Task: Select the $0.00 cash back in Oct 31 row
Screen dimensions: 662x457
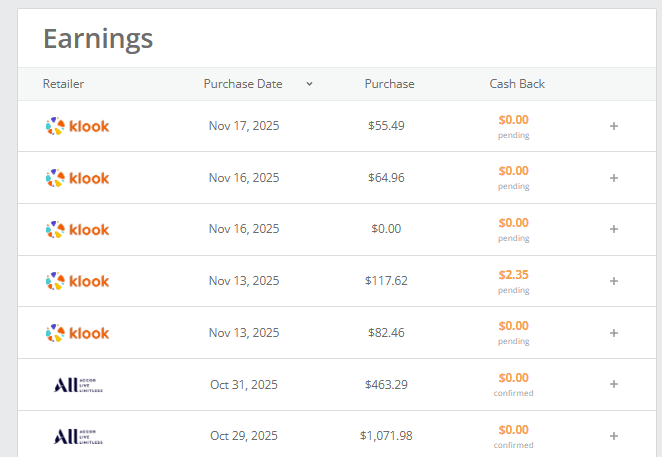Action: (513, 378)
